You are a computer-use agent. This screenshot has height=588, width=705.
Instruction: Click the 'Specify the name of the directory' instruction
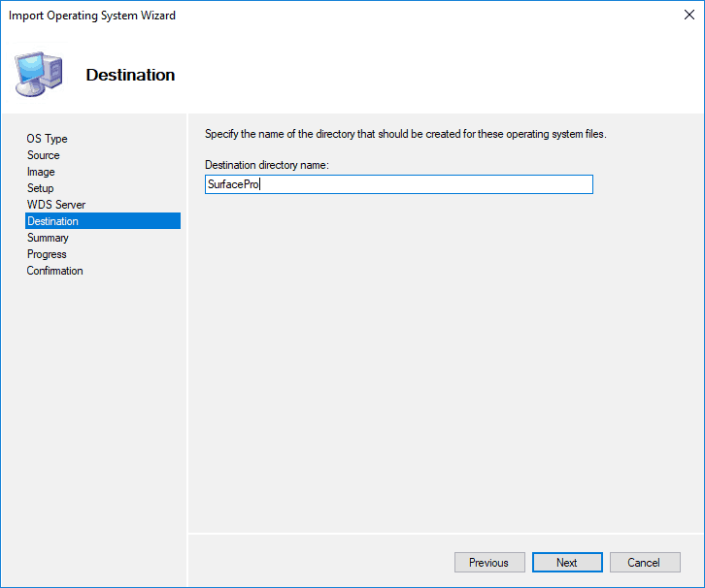[x=405, y=134]
